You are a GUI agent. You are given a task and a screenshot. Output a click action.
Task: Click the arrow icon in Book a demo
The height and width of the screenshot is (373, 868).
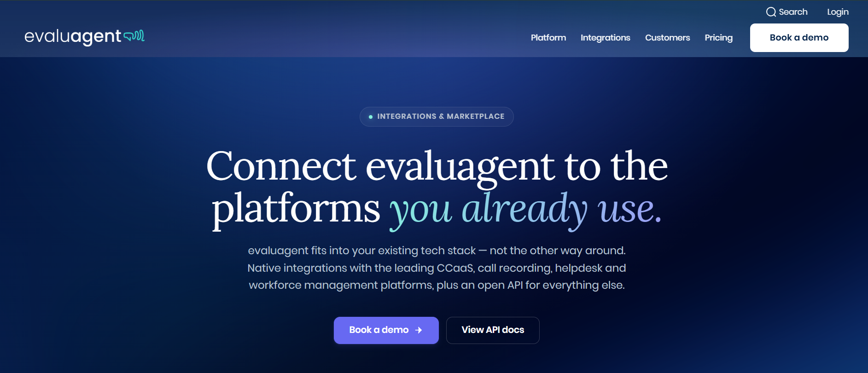pyautogui.click(x=419, y=330)
